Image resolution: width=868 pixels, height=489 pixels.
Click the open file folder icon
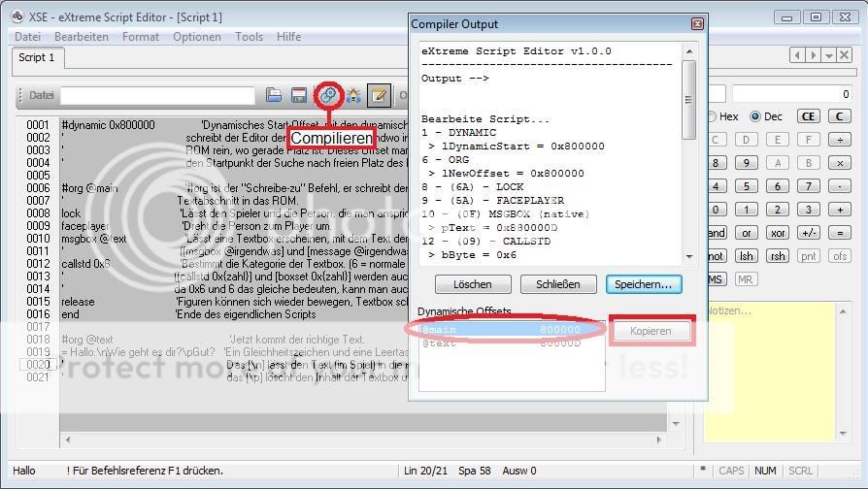[275, 95]
